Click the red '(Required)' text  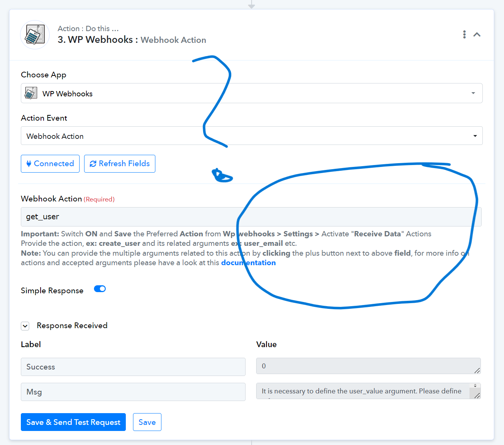[99, 200]
